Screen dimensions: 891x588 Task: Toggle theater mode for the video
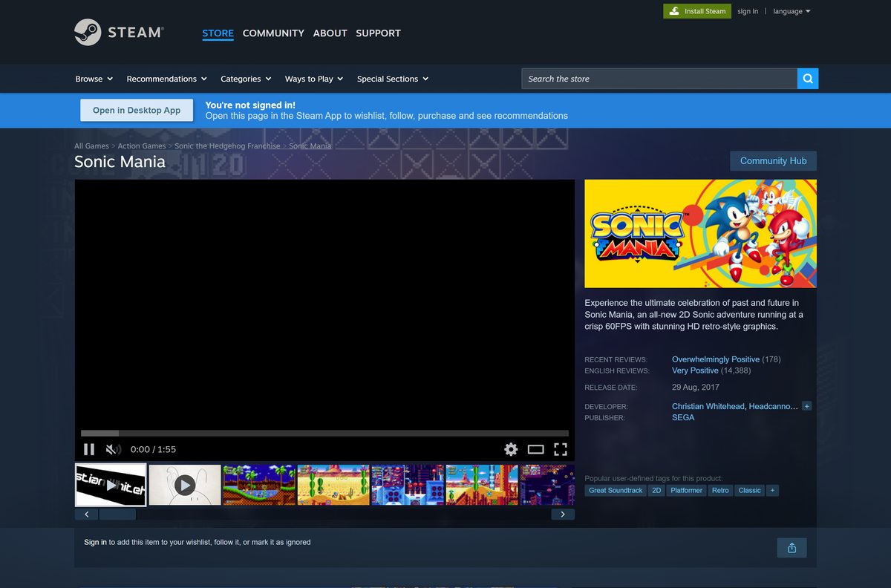(x=536, y=449)
